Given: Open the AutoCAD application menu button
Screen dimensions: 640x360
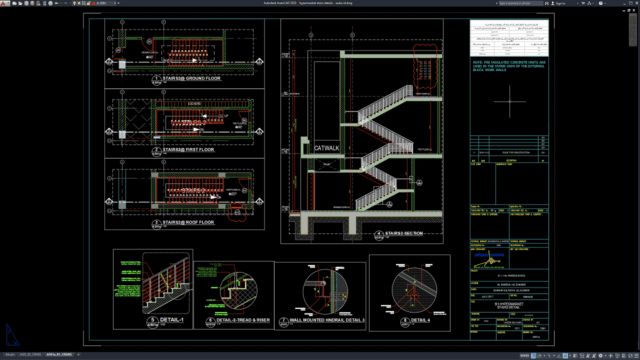Looking at the screenshot, I should (x=4, y=3).
